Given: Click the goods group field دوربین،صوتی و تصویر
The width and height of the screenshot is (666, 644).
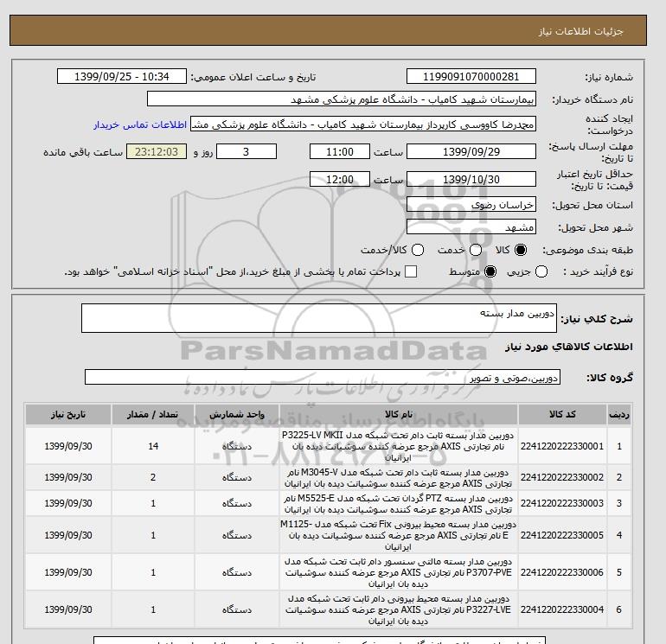Looking at the screenshot, I should pyautogui.click(x=323, y=377).
